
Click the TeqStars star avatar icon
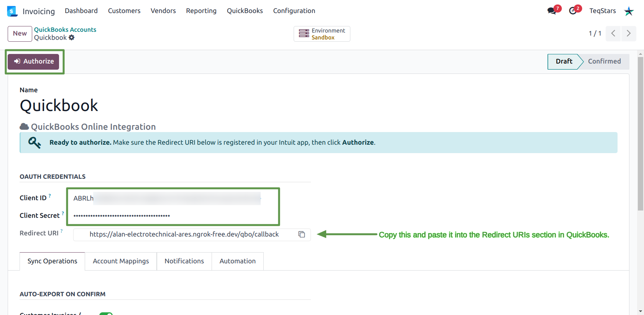629,11
